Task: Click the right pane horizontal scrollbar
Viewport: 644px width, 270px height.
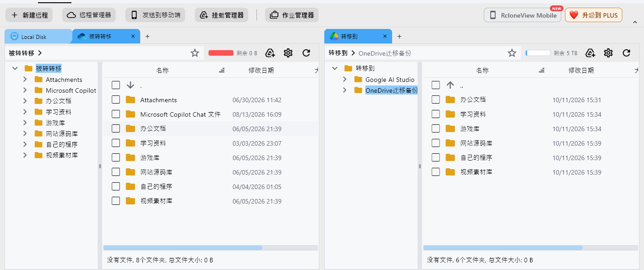Action: [503, 248]
